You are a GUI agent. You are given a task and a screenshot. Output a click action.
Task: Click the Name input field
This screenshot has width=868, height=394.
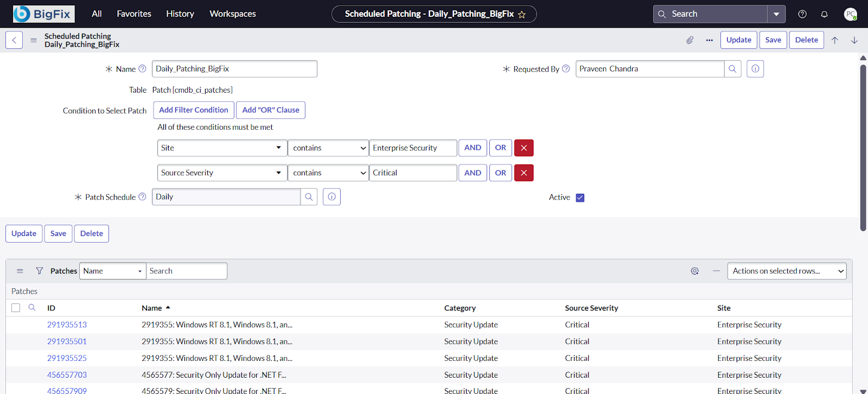click(234, 69)
